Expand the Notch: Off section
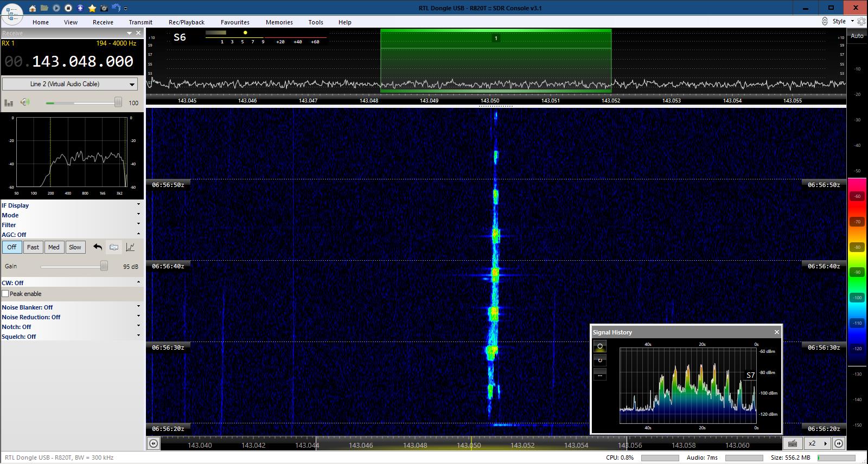The image size is (868, 464). pos(72,327)
